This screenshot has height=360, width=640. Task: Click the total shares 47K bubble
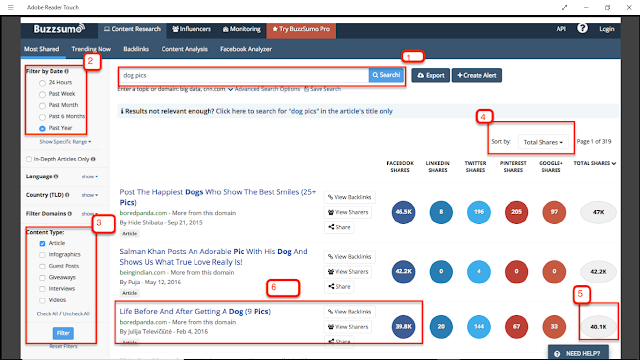tap(598, 212)
